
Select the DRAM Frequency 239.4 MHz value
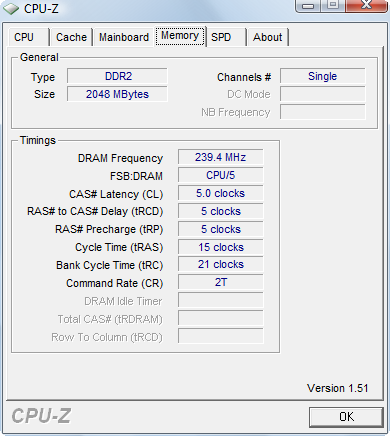click(220, 157)
